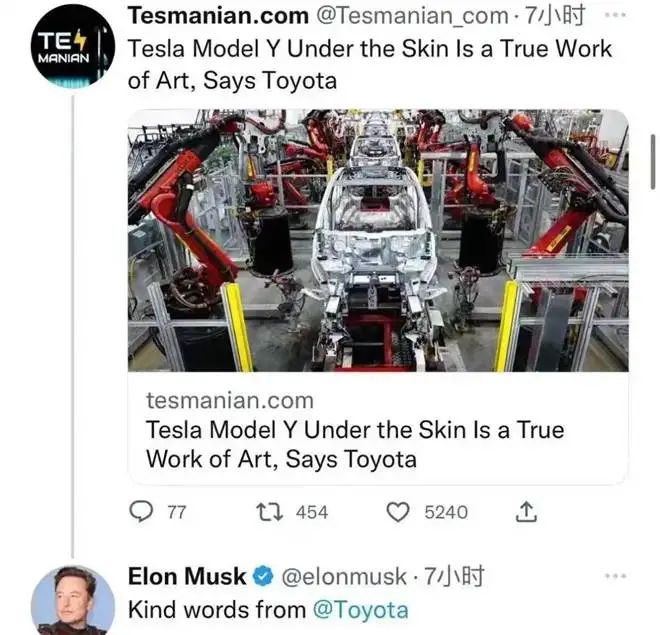660x635 pixels.
Task: Like the Tesmanian tweet using heart icon
Action: tap(398, 512)
